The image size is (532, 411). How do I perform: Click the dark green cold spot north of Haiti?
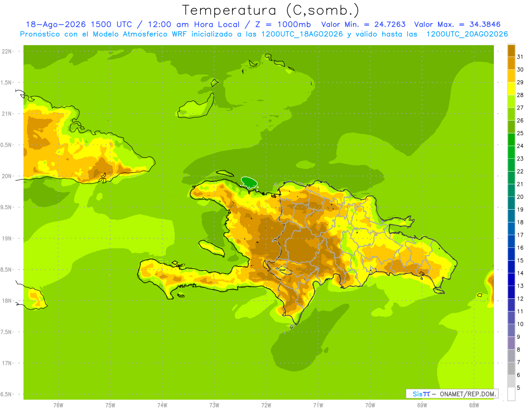click(x=249, y=182)
